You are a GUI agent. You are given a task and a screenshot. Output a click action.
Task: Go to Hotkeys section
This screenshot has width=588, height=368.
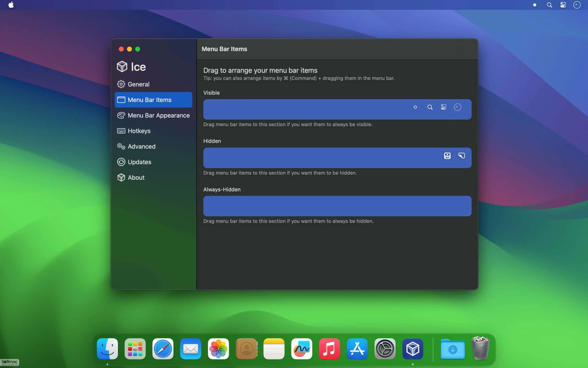pos(153,131)
